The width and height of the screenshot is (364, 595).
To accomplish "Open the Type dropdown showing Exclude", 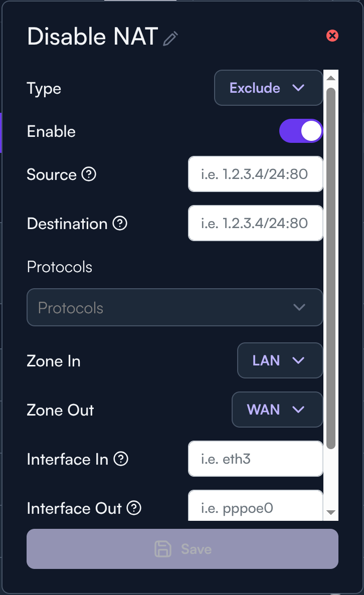I will (x=268, y=88).
